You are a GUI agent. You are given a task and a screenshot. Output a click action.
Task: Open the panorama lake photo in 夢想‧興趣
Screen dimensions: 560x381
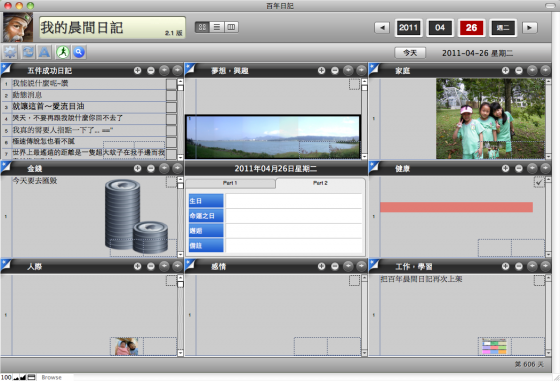(273, 137)
